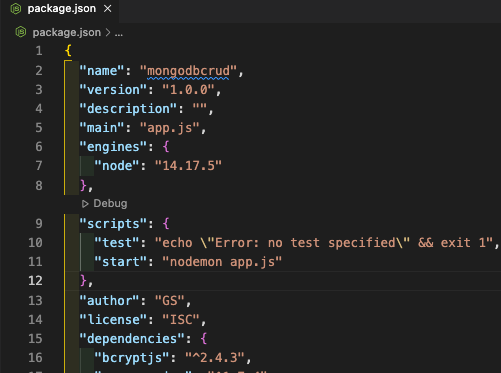Click the "^2.4.3" bcryptjs version value
Screen dimensions: 501x373
click(215, 358)
